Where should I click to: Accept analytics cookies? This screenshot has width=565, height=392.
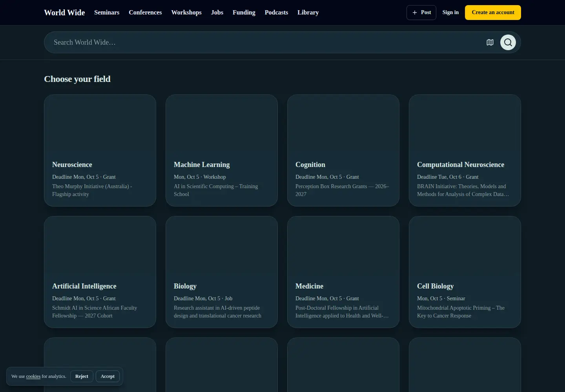108,376
